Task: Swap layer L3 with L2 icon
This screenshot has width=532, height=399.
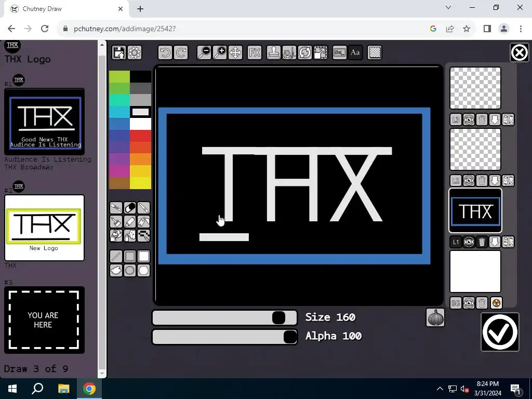Action: [508, 120]
